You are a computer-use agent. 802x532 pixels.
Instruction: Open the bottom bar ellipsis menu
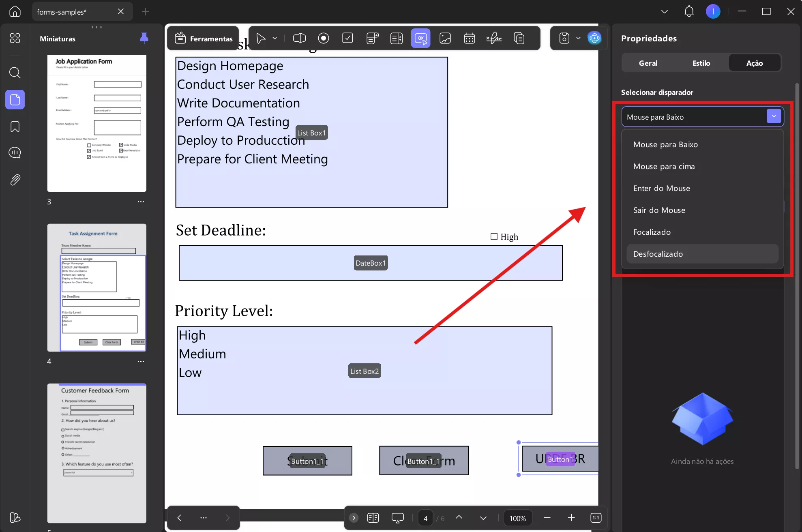[204, 518]
